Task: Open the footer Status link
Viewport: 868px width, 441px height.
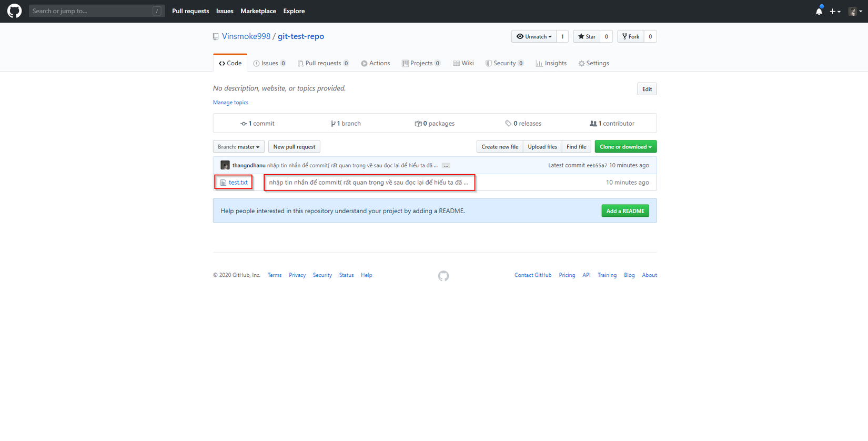Action: (347, 275)
